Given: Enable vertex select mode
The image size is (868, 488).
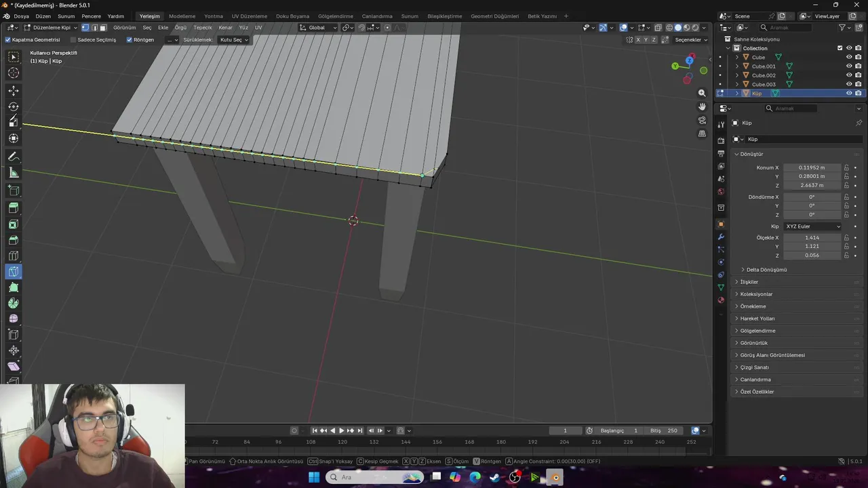Looking at the screenshot, I should (x=85, y=28).
